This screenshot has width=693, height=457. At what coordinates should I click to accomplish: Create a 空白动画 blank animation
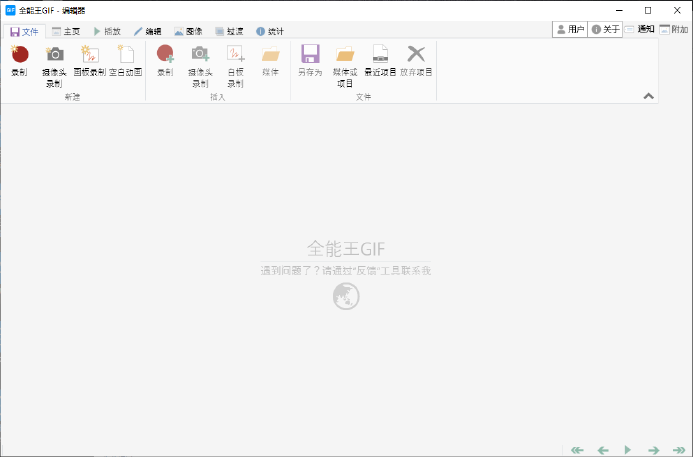tap(126, 59)
